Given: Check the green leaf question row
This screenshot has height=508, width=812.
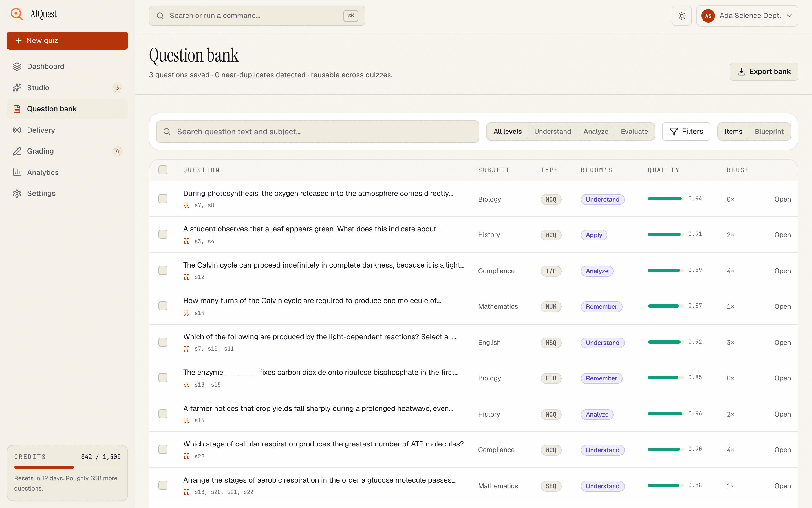Looking at the screenshot, I should tap(163, 235).
